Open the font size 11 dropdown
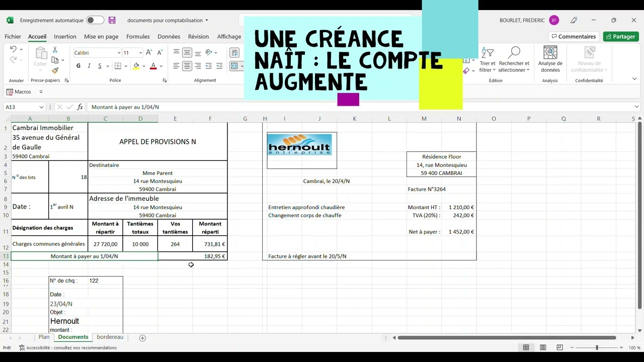Viewport: 644px width, 362px height. tap(140, 53)
